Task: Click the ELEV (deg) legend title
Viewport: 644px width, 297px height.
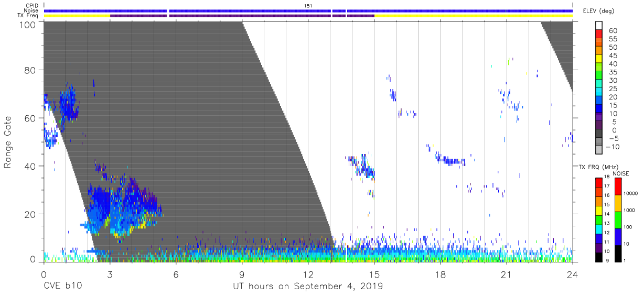Action: tap(599, 11)
